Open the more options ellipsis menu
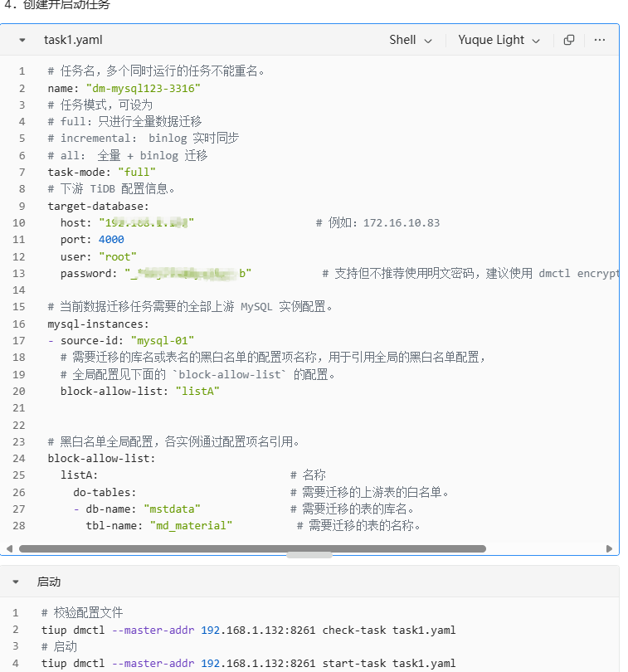The height and width of the screenshot is (672, 628). click(x=599, y=40)
